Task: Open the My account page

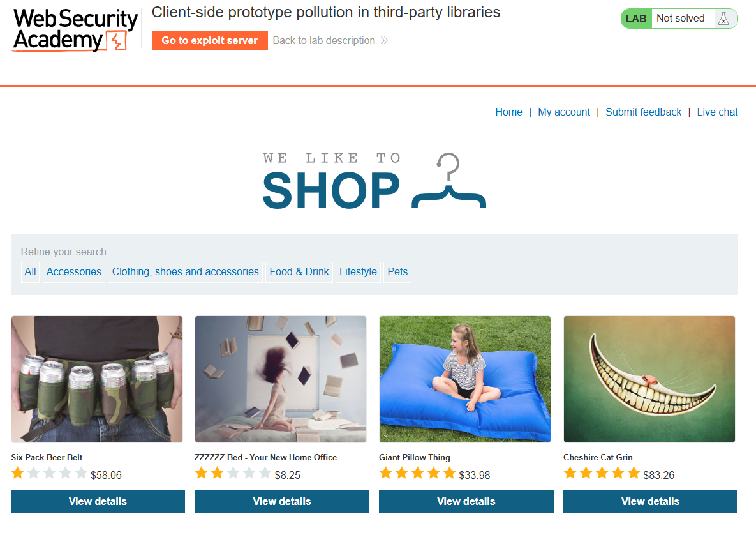Action: pyautogui.click(x=563, y=112)
